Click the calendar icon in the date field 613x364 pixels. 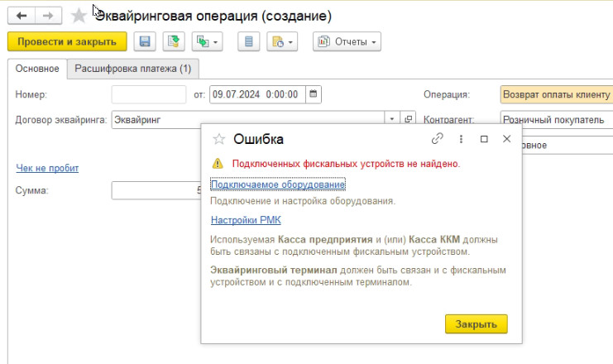(314, 94)
